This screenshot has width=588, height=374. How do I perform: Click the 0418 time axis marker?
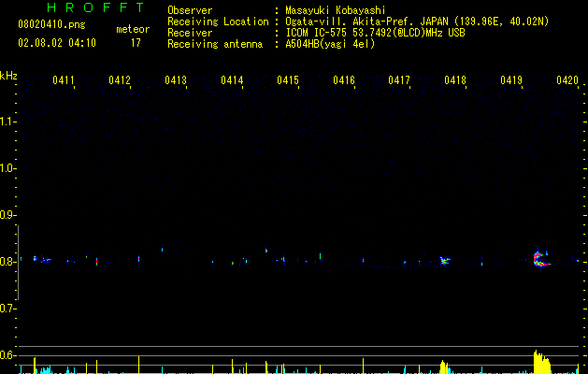coord(455,80)
